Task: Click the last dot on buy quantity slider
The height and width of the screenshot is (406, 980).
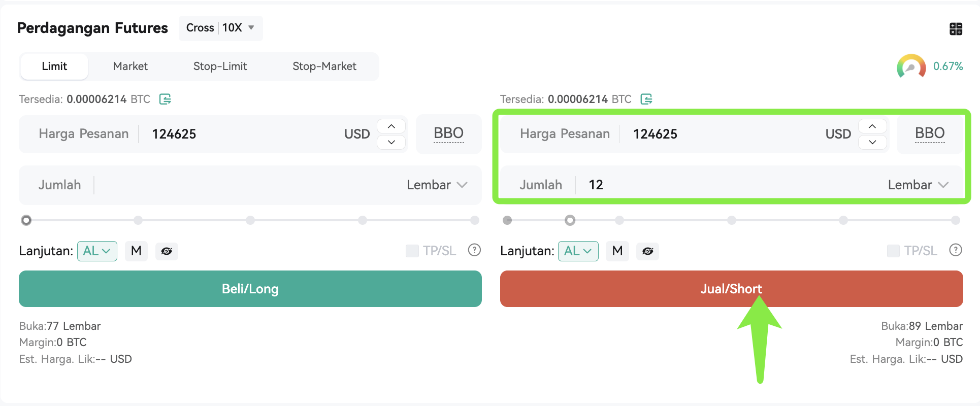Action: [475, 220]
